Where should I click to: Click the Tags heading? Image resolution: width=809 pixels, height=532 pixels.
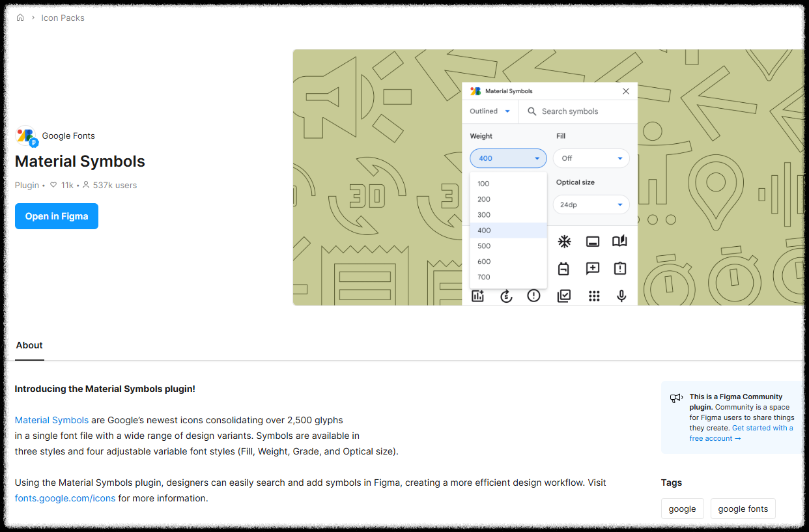pyautogui.click(x=672, y=483)
